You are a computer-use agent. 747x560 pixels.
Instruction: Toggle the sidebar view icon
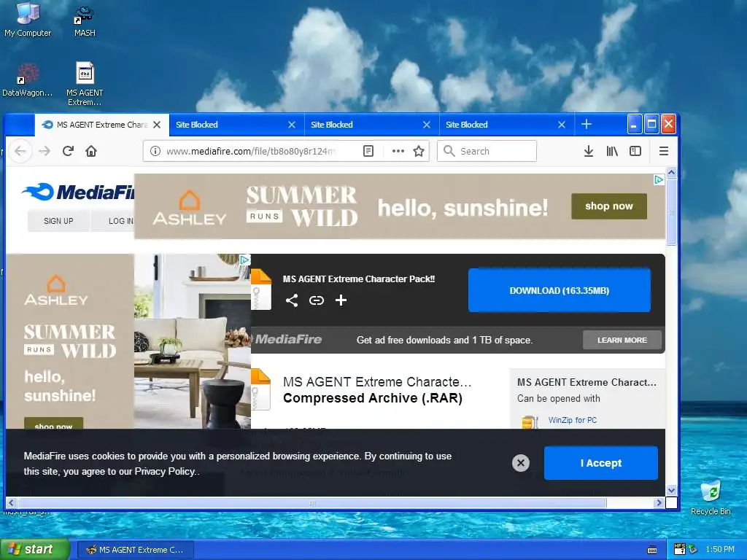(635, 151)
